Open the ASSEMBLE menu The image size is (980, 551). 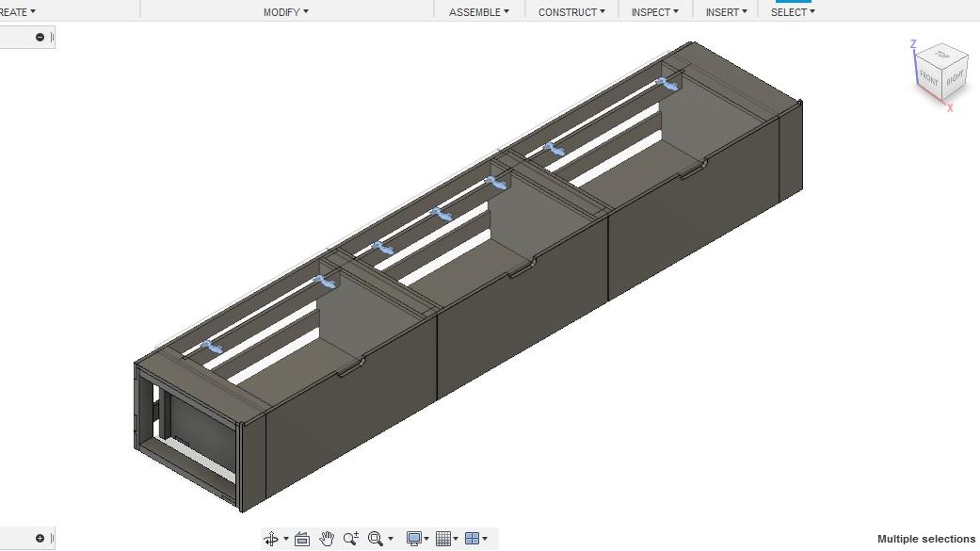tap(479, 12)
